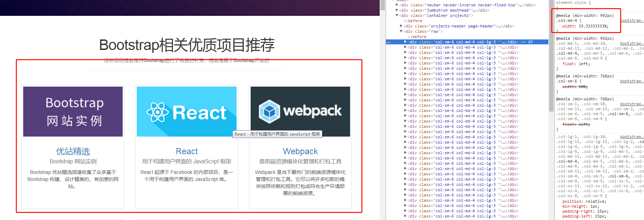644x220 pixels.
Task: Edit the width: 33.33333333% declaration
Action: 585,26
